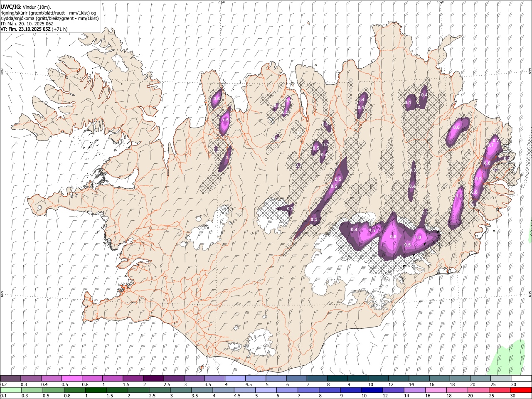Viewport: 532px width, 399px height.
Task: Click the '0.7' precipitation value in the east
Action: 490,145
